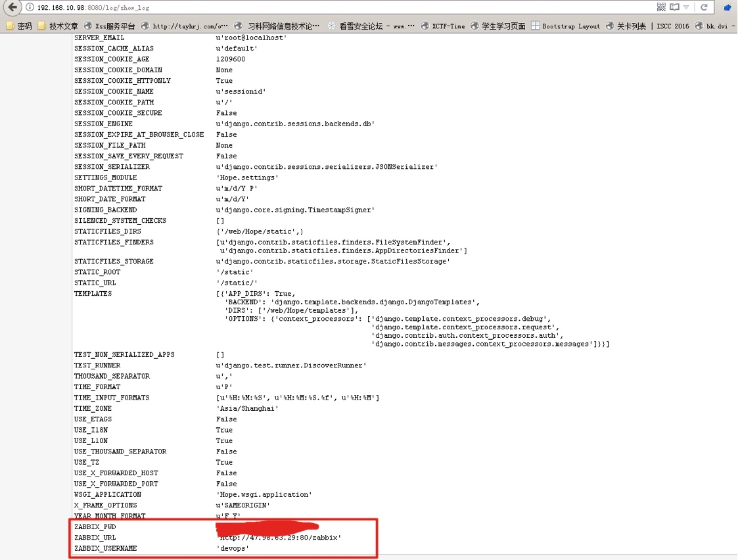Open the QR code generator icon
Viewport: 740px width, 560px height.
click(661, 7)
